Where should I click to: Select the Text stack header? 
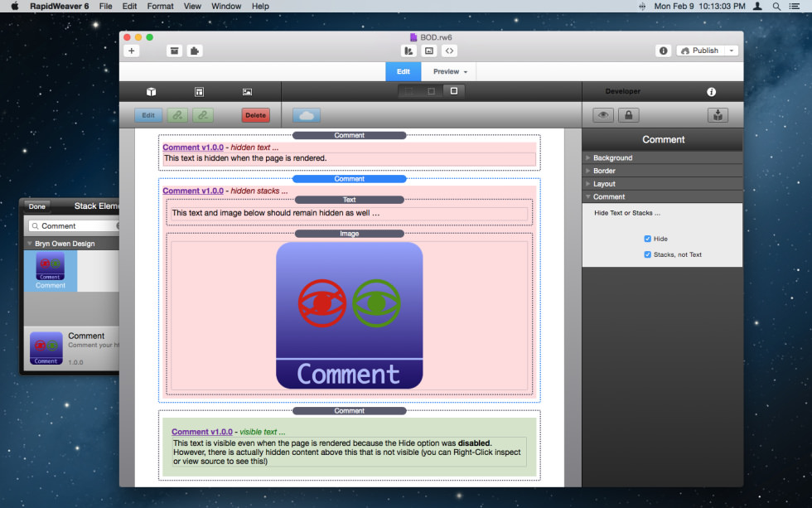(349, 200)
